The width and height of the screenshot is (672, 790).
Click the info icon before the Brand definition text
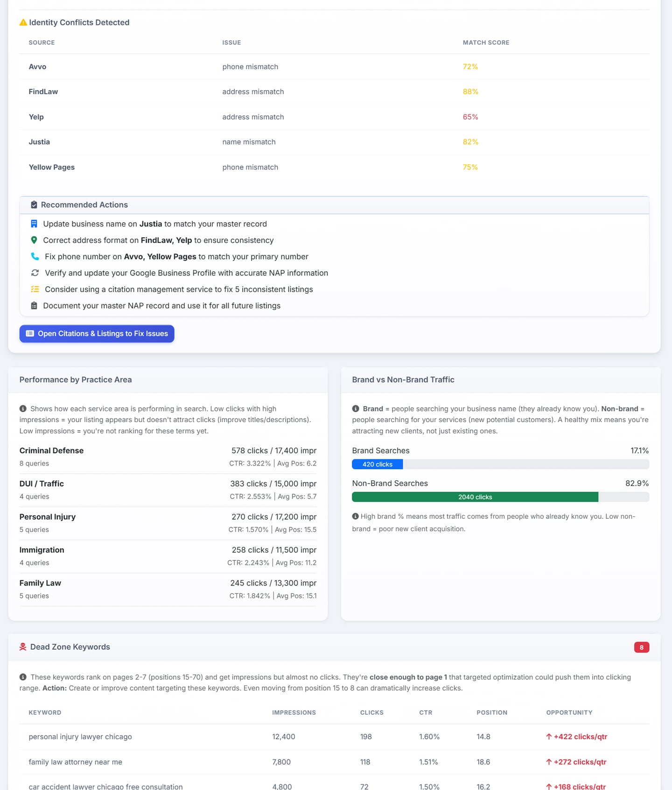click(356, 409)
